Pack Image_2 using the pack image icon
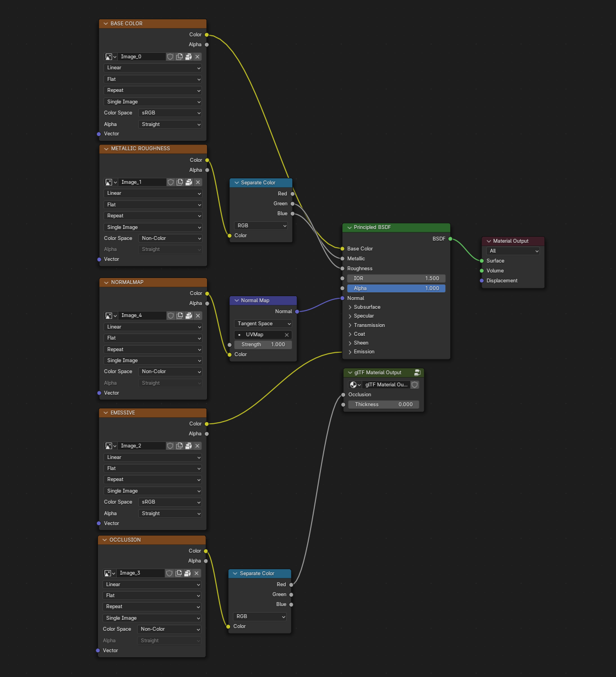This screenshot has height=677, width=616. click(188, 446)
